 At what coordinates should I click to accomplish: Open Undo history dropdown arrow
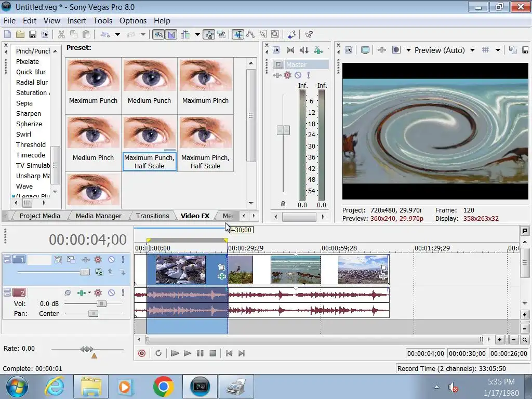(x=117, y=34)
